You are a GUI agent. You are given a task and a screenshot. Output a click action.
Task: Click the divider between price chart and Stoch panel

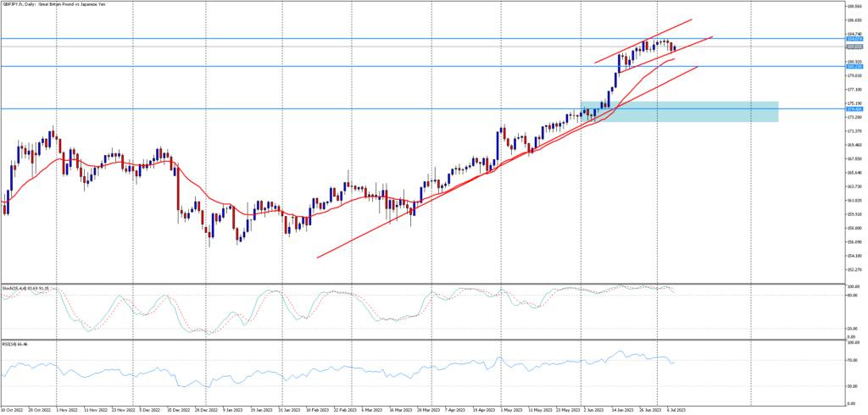[x=424, y=284]
